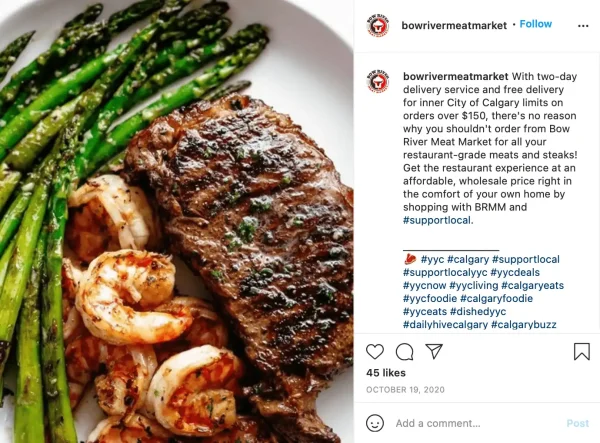The width and height of the screenshot is (600, 443).
Task: Open the #calgaryfoodie hashtag
Action: tap(496, 298)
